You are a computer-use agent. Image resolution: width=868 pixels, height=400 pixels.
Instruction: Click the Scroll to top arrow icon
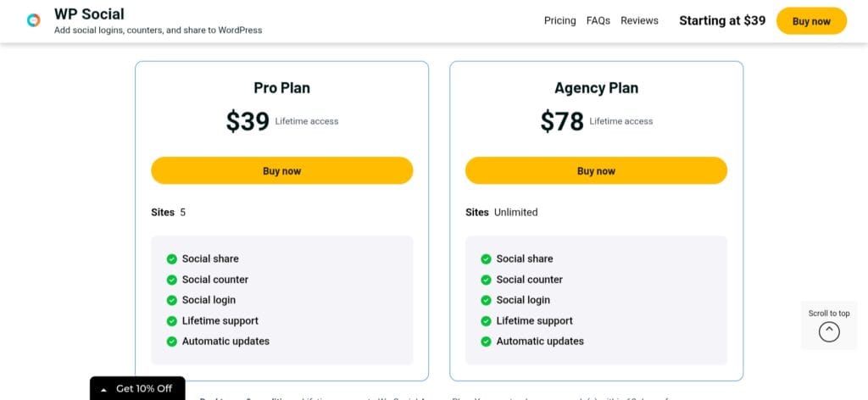click(x=829, y=332)
